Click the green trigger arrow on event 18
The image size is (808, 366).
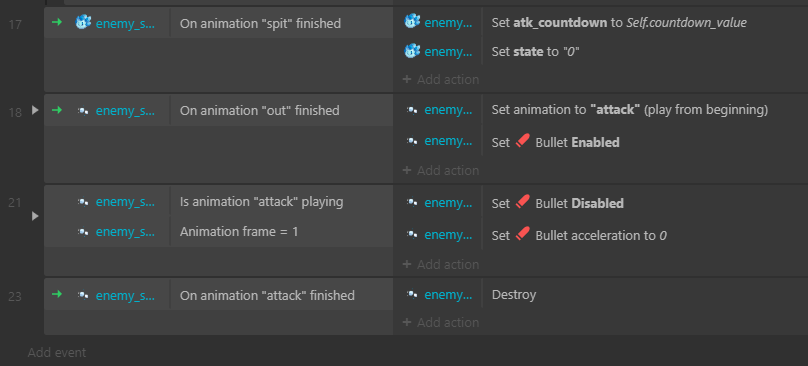57,110
